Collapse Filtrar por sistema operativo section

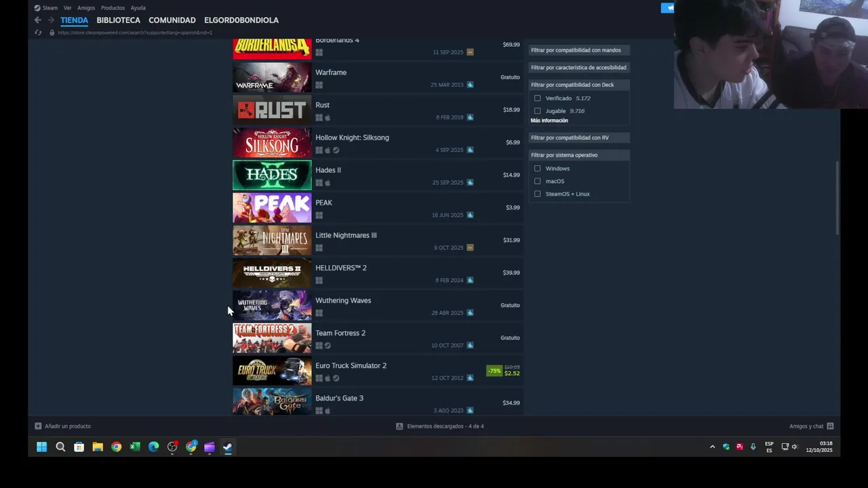coord(579,155)
